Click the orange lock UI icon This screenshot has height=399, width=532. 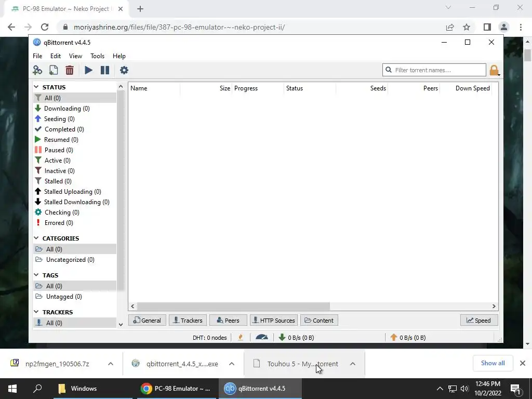(495, 71)
